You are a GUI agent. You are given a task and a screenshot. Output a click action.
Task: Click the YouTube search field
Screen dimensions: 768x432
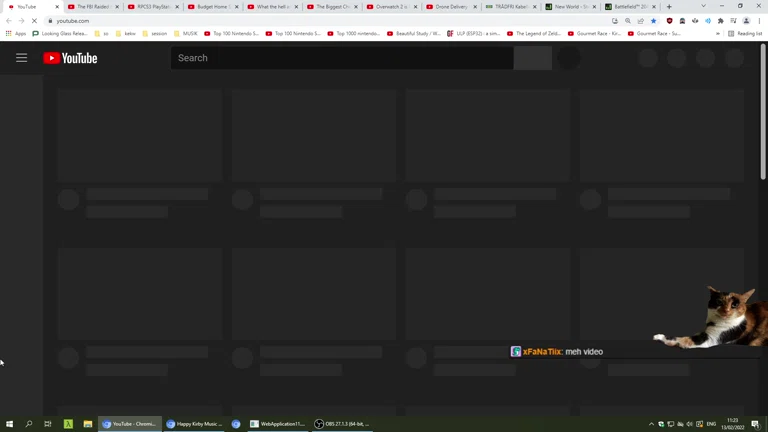(x=342, y=58)
